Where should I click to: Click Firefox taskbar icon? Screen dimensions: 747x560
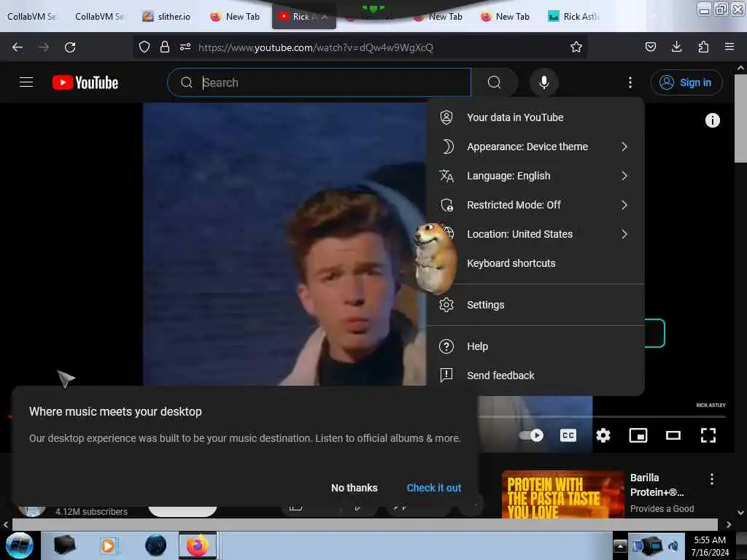coord(198,545)
